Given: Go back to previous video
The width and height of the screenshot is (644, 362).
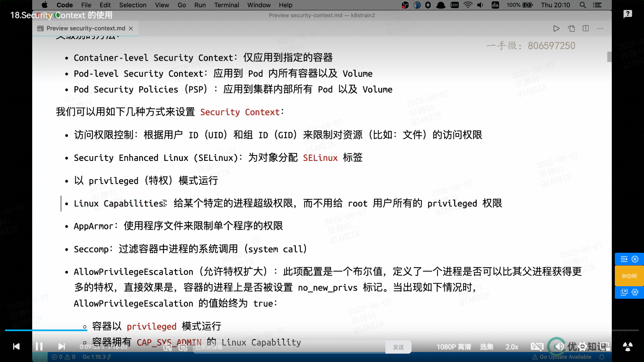Looking at the screenshot, I should coord(16,346).
